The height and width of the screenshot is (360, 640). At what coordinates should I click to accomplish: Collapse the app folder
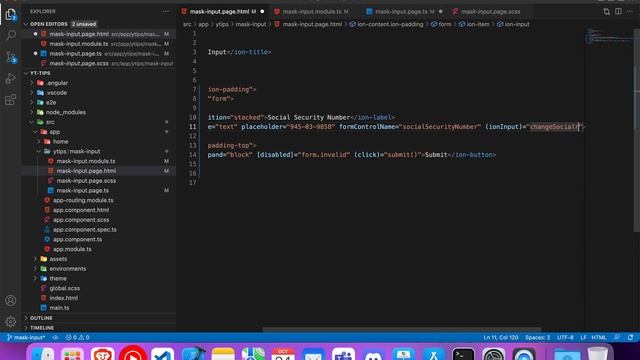54,132
